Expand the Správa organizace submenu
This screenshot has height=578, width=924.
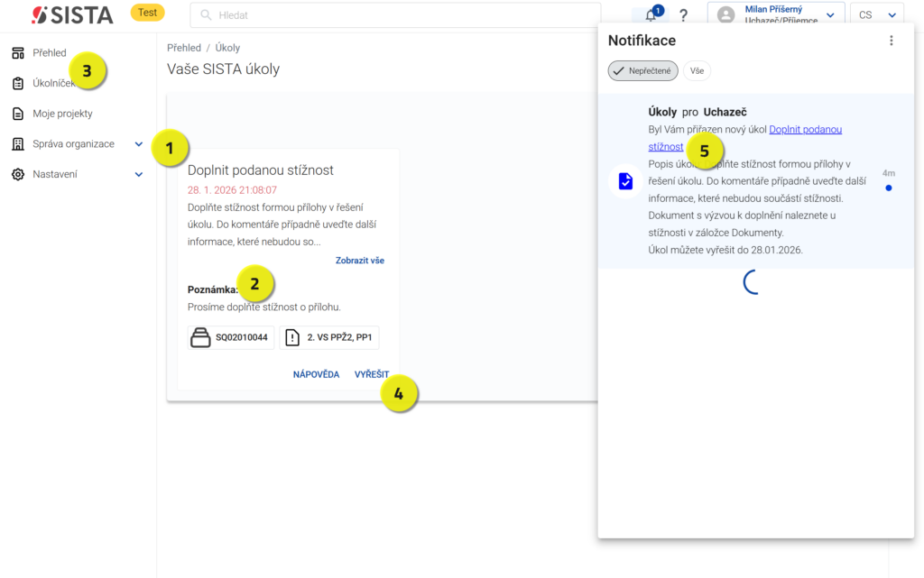tap(138, 144)
